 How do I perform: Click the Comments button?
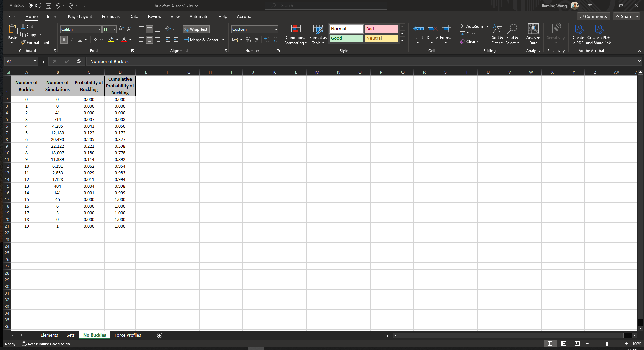(x=593, y=17)
